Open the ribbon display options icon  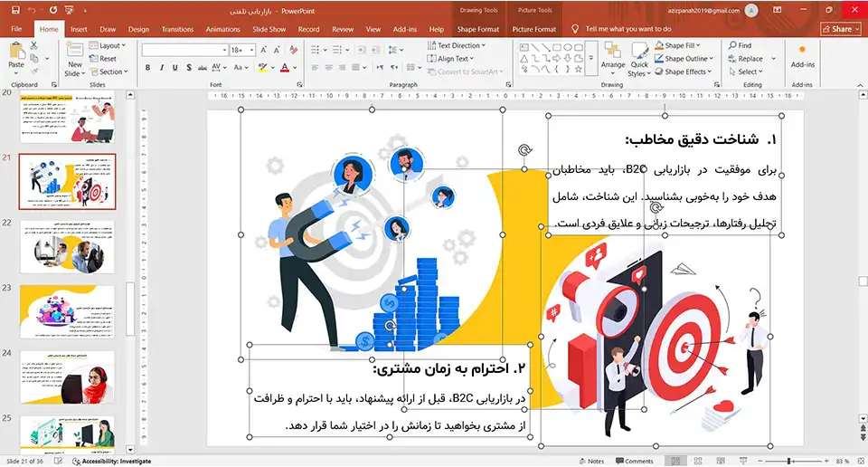click(778, 10)
